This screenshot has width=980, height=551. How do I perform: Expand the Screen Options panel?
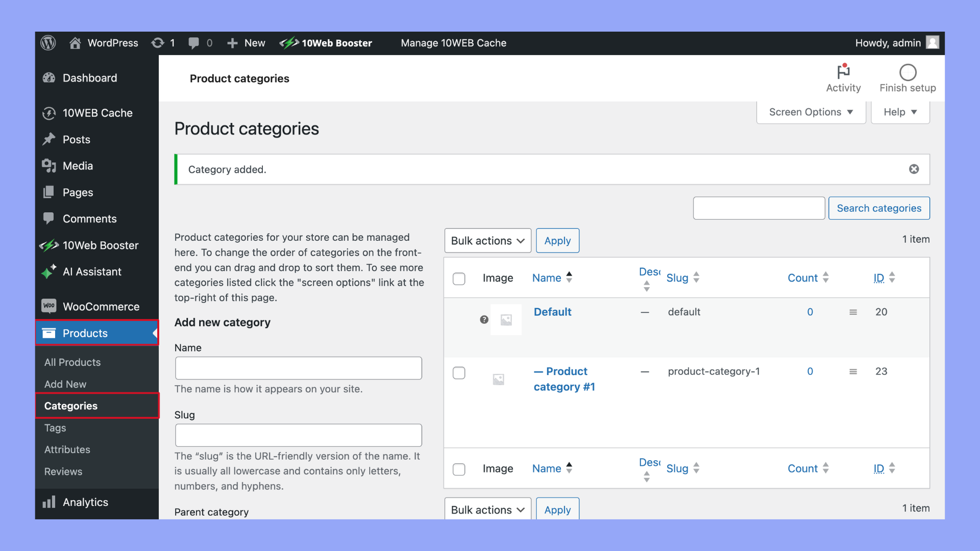[x=811, y=112]
